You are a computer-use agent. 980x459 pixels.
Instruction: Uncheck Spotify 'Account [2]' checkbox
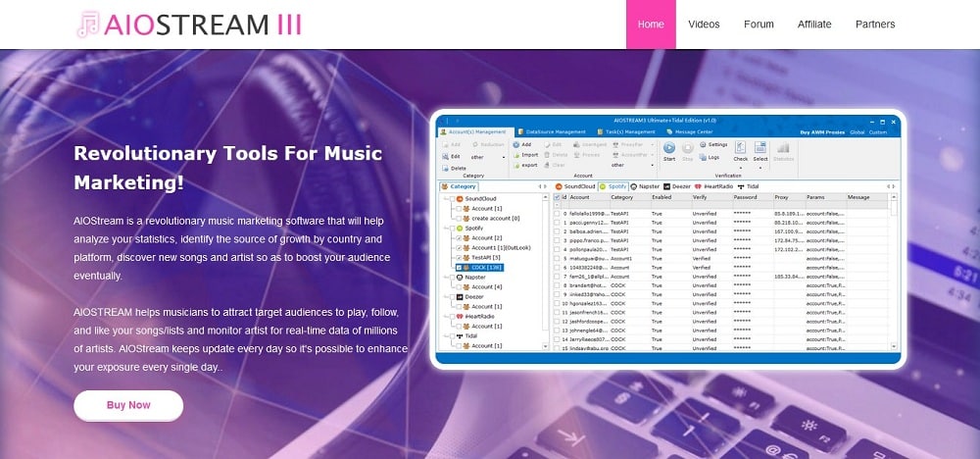pos(459,238)
